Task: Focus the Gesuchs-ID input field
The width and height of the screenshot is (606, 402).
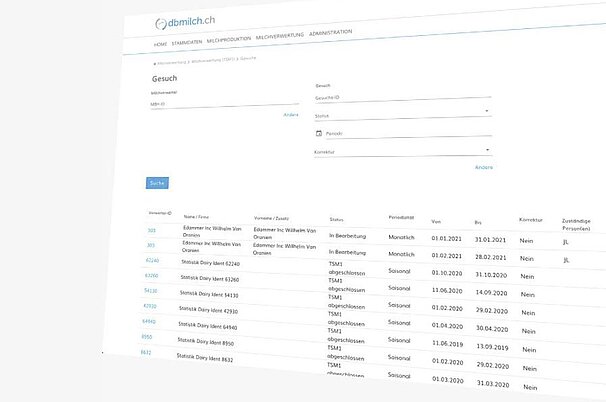Action: (x=400, y=97)
